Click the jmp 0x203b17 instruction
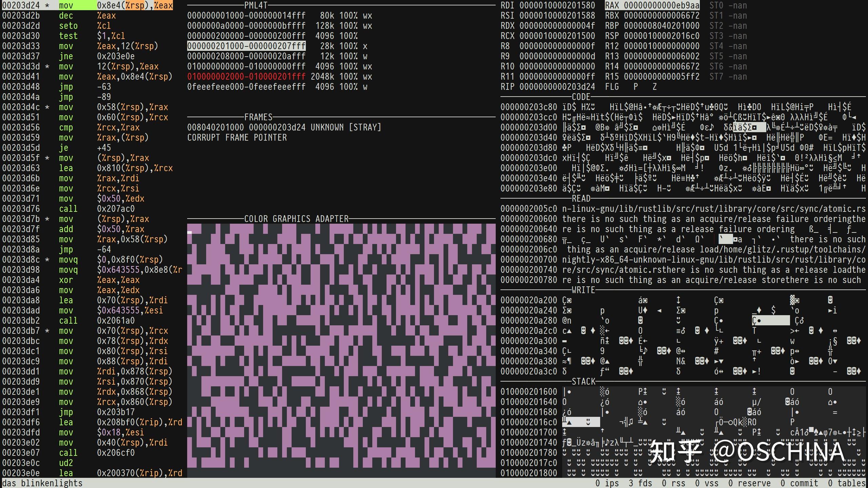This screenshot has width=868, height=488. [68, 412]
